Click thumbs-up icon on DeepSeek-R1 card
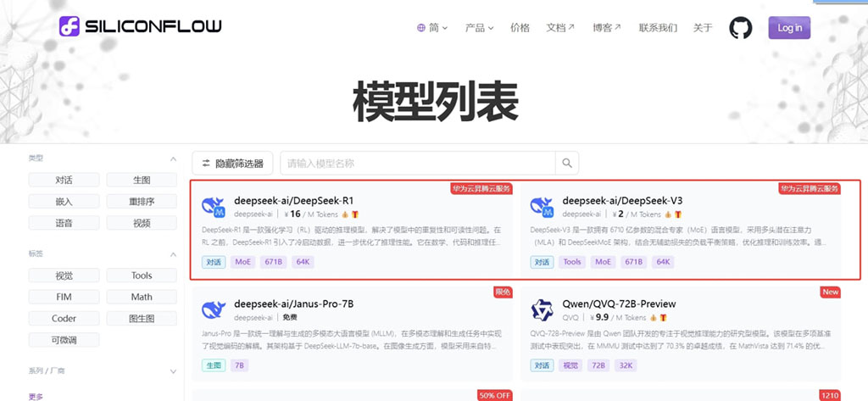 point(345,214)
